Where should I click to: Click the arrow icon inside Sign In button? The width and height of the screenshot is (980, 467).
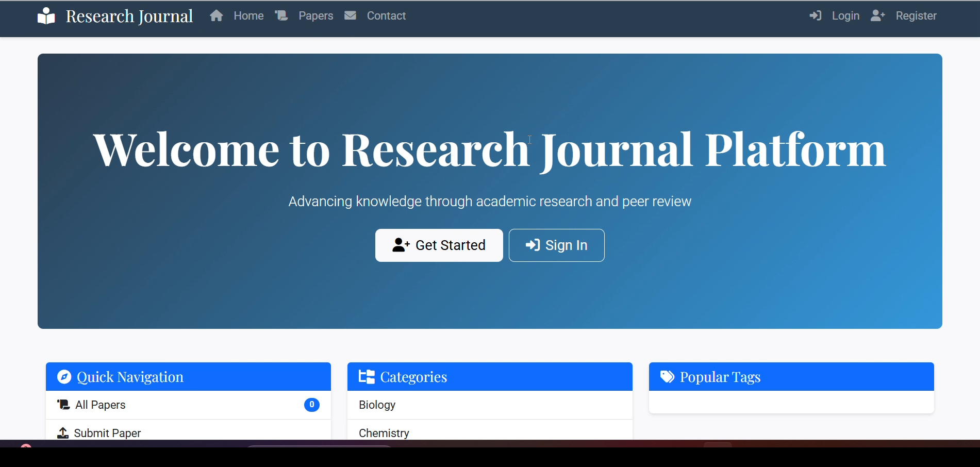tap(533, 245)
